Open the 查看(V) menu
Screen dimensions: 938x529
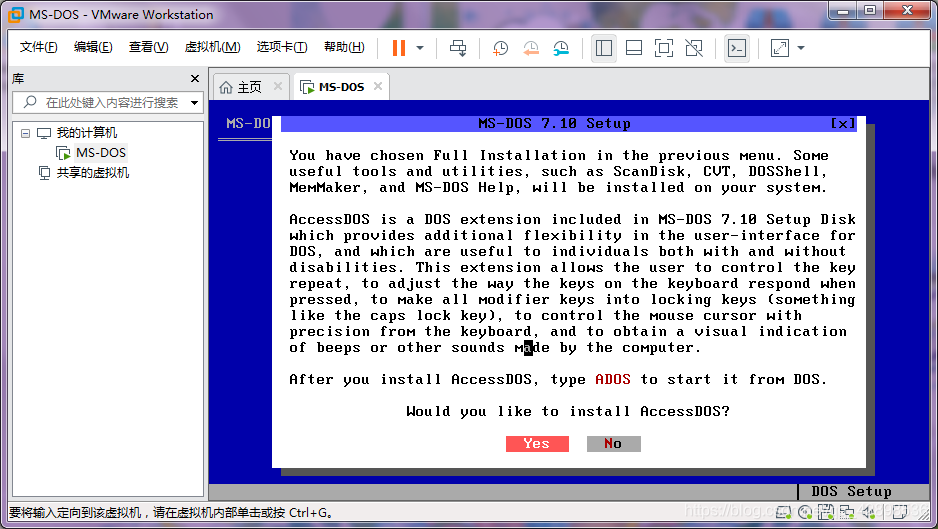point(148,47)
